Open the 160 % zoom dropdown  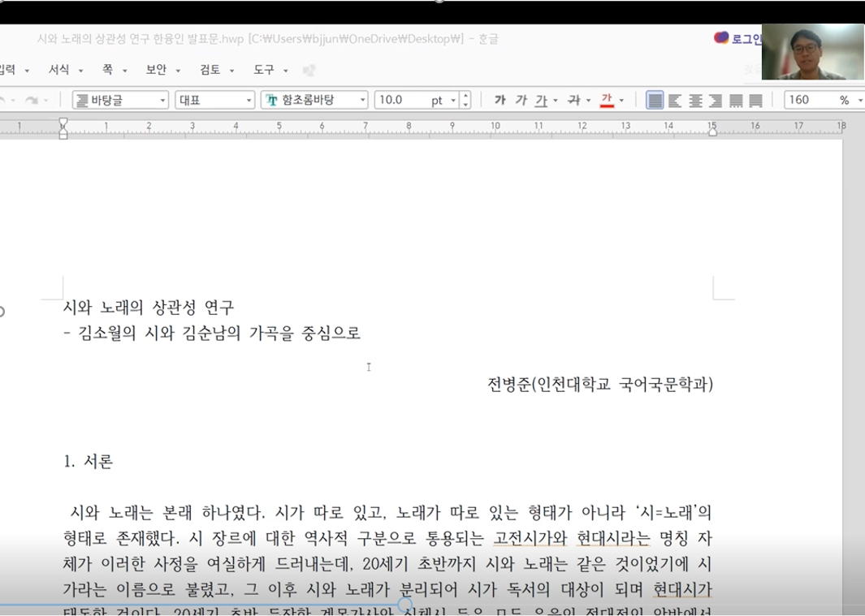[x=859, y=100]
